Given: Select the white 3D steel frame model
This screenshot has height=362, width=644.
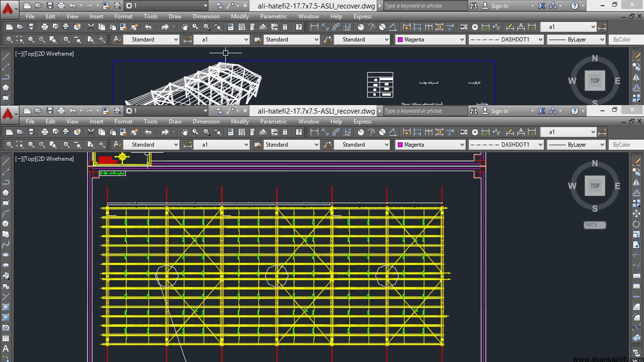Looking at the screenshot, I should 193,85.
